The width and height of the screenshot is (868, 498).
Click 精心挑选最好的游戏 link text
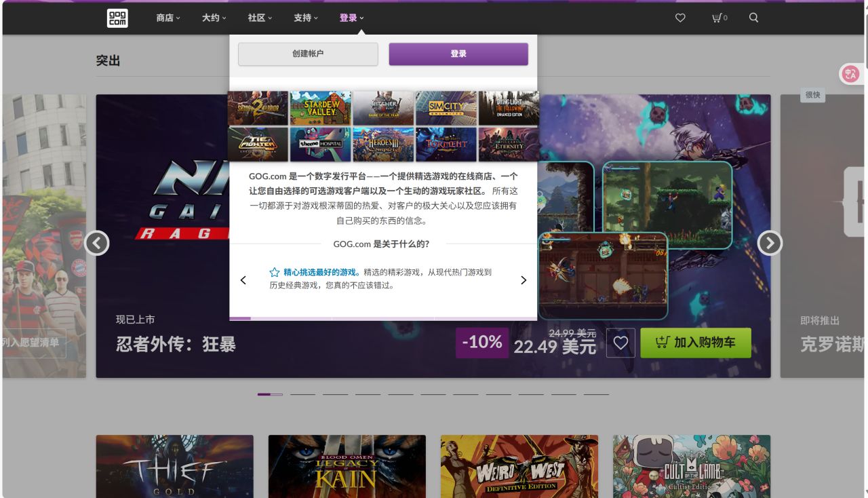(320, 272)
